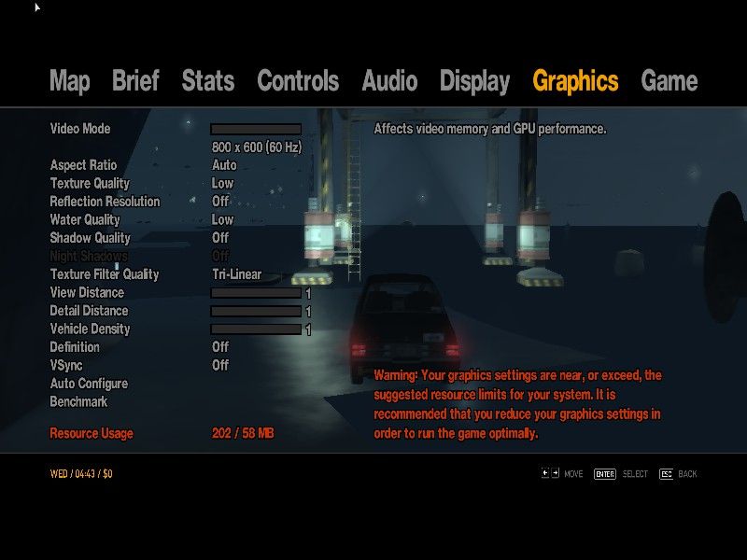The width and height of the screenshot is (747, 560).
Task: Select the Shadow Quality label
Action: (90, 238)
